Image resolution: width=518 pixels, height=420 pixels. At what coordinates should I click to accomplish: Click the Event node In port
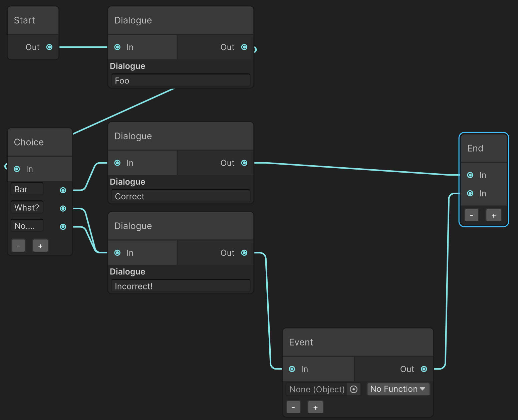click(x=292, y=369)
